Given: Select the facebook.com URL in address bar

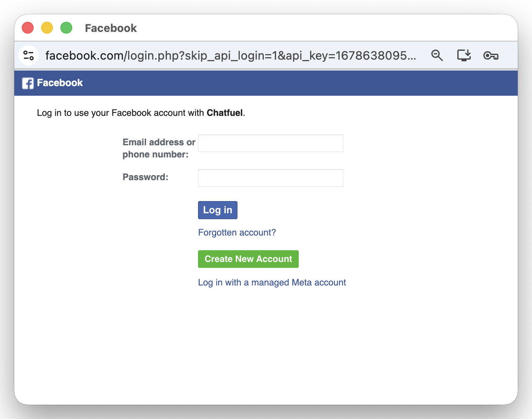Looking at the screenshot, I should coord(230,55).
